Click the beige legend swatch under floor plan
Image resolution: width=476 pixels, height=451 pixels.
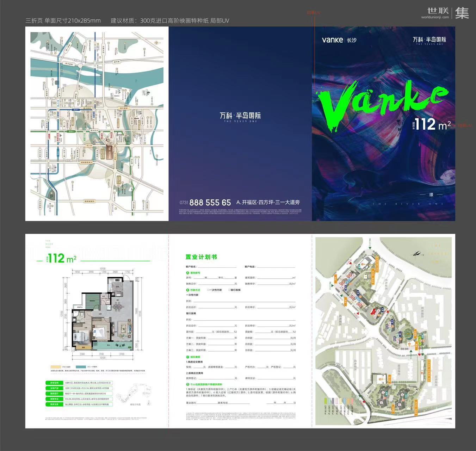coord(56,367)
